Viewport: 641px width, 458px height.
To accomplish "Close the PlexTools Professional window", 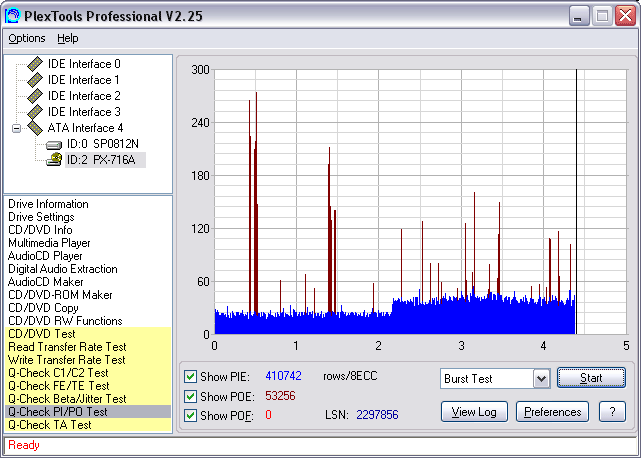I will click(625, 16).
